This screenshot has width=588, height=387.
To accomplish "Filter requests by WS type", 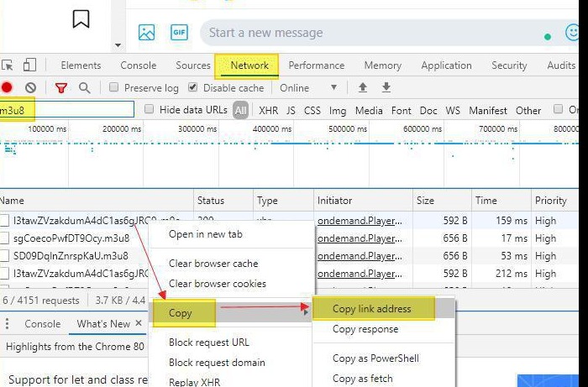I will click(x=453, y=111).
